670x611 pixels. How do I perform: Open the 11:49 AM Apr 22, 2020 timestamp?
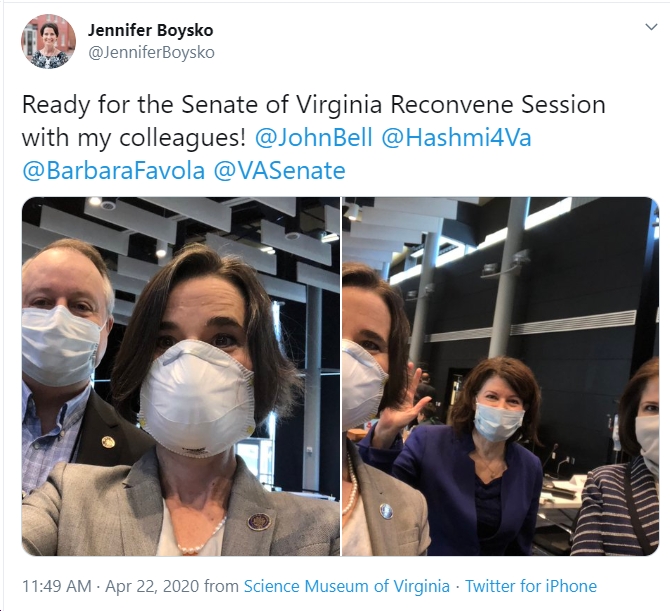pos(110,586)
